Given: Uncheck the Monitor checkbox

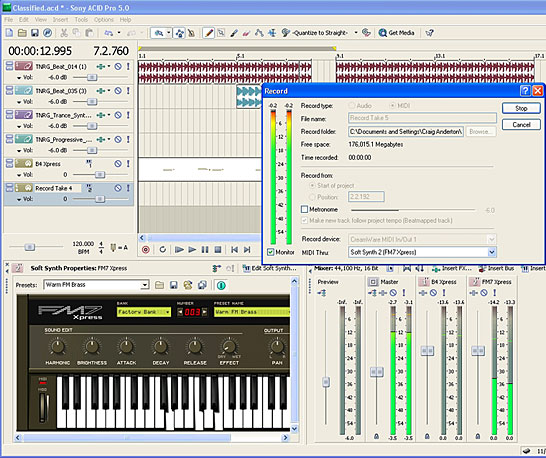Looking at the screenshot, I should pyautogui.click(x=270, y=252).
